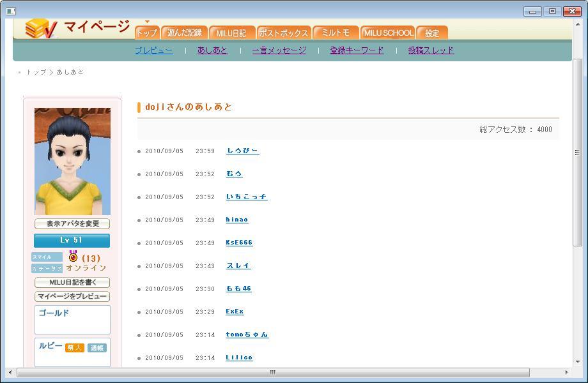Click the My Page book logo icon
The height and width of the screenshot is (383, 588).
41,29
